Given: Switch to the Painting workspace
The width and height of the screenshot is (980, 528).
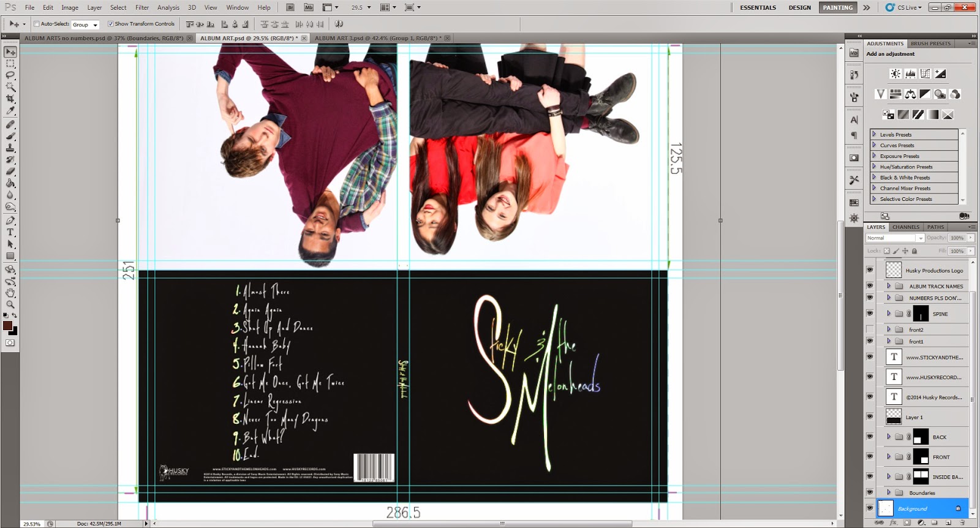Looking at the screenshot, I should (837, 7).
